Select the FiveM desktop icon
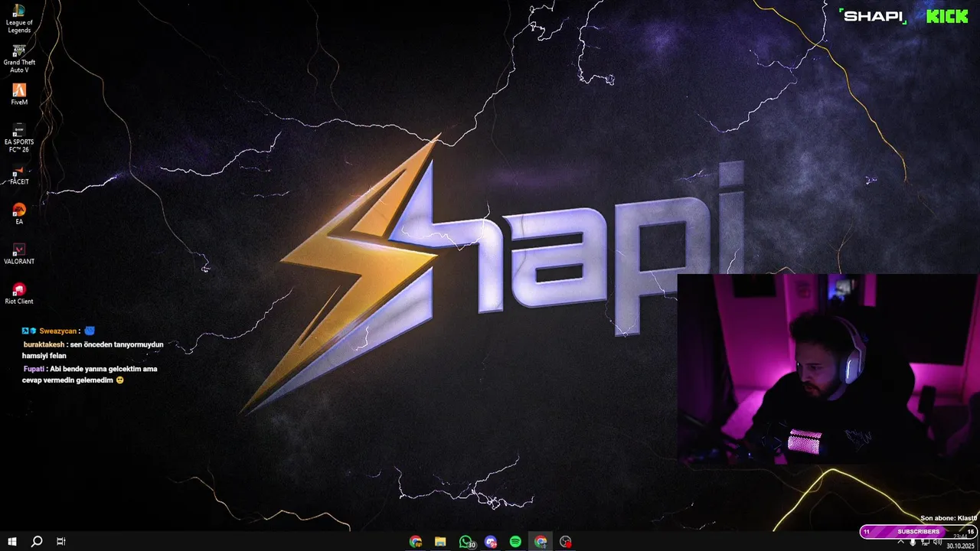This screenshot has width=980, height=551. (x=19, y=95)
